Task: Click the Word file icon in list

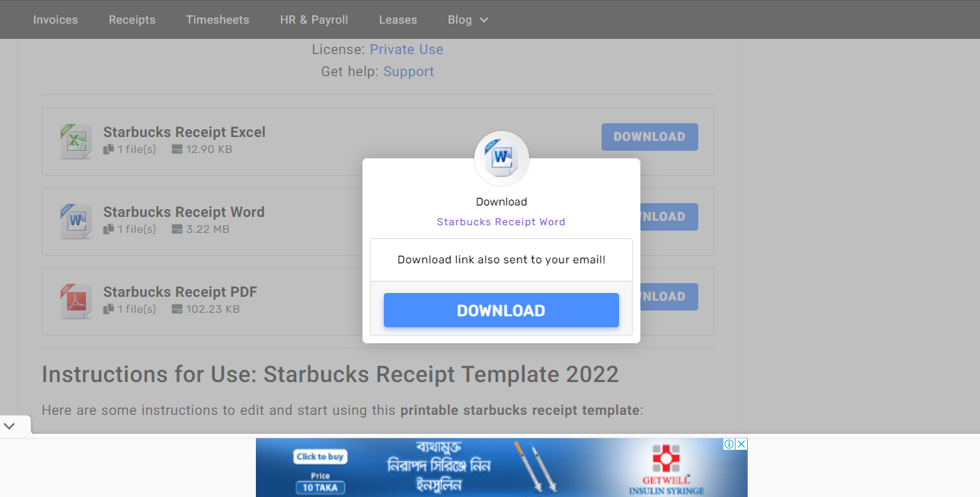Action: pos(75,221)
